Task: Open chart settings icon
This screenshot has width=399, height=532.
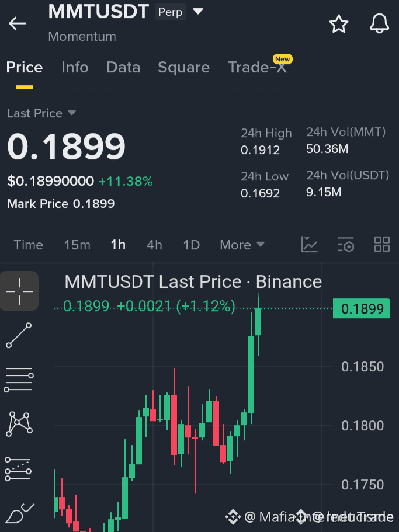Action: [346, 245]
